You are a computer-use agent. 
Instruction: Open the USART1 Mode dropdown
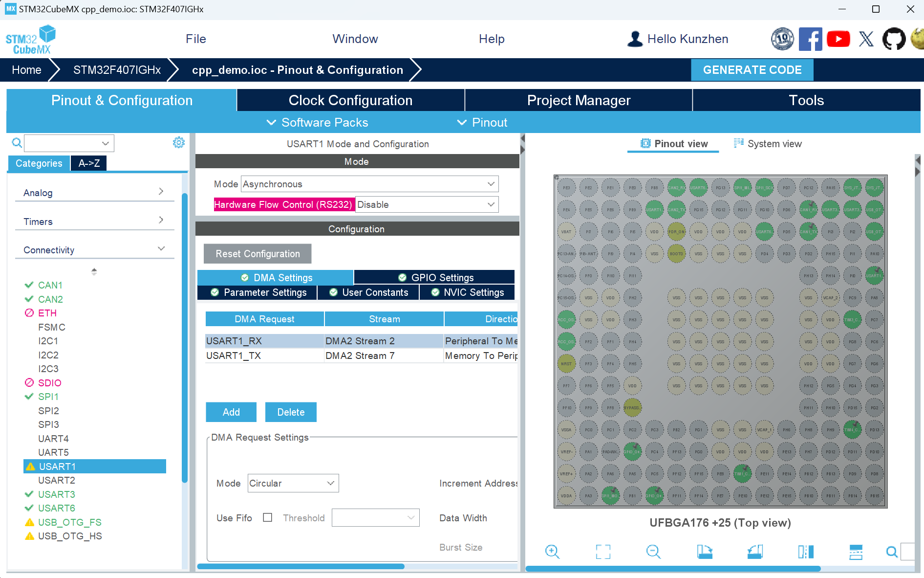point(369,184)
